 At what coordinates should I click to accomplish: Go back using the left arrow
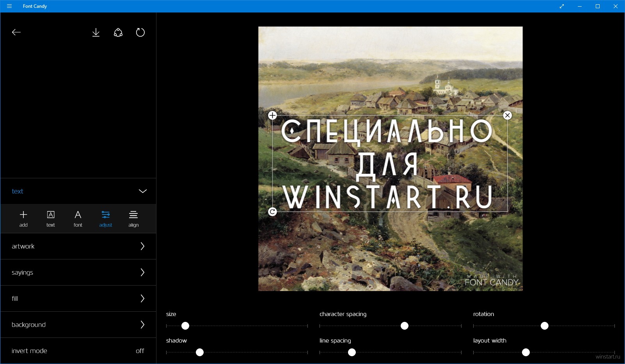click(16, 32)
